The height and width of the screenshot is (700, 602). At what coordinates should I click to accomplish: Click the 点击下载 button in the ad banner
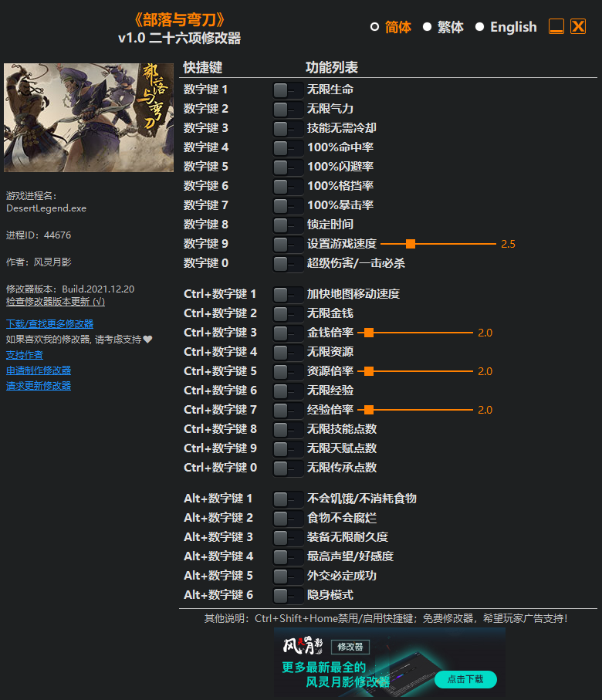(x=465, y=679)
